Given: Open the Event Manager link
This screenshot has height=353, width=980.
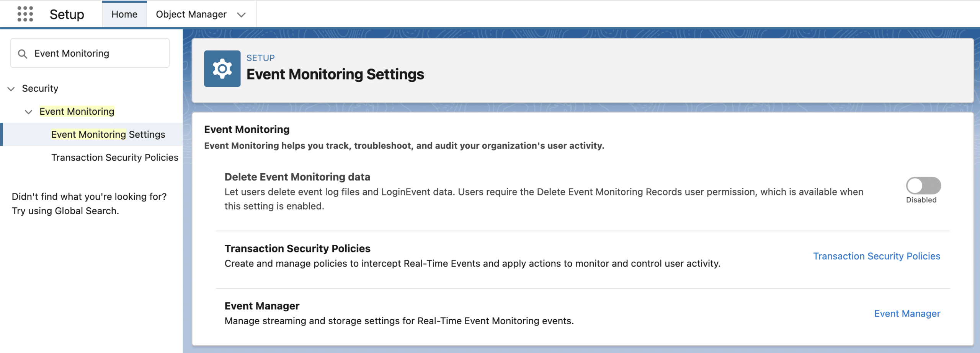Looking at the screenshot, I should pyautogui.click(x=907, y=314).
